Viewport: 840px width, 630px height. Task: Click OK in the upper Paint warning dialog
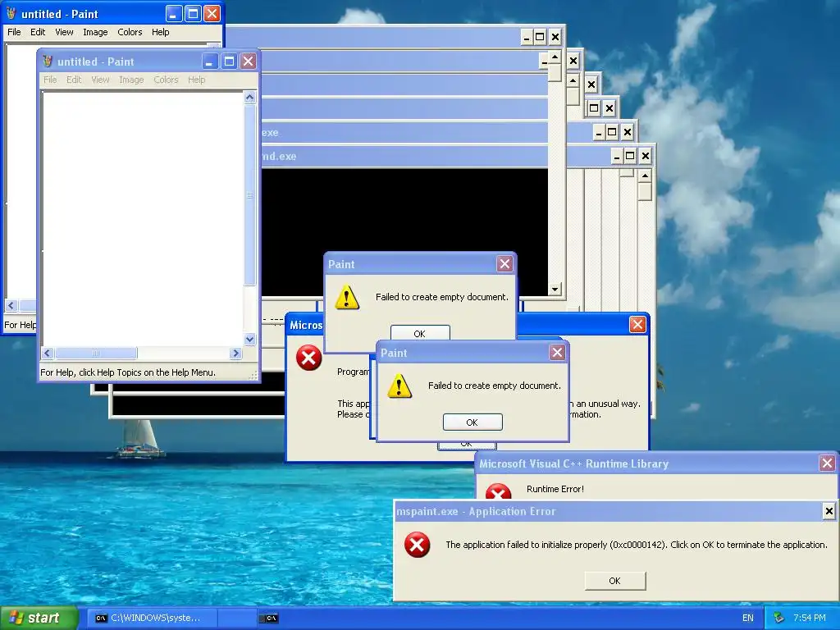coord(419,333)
